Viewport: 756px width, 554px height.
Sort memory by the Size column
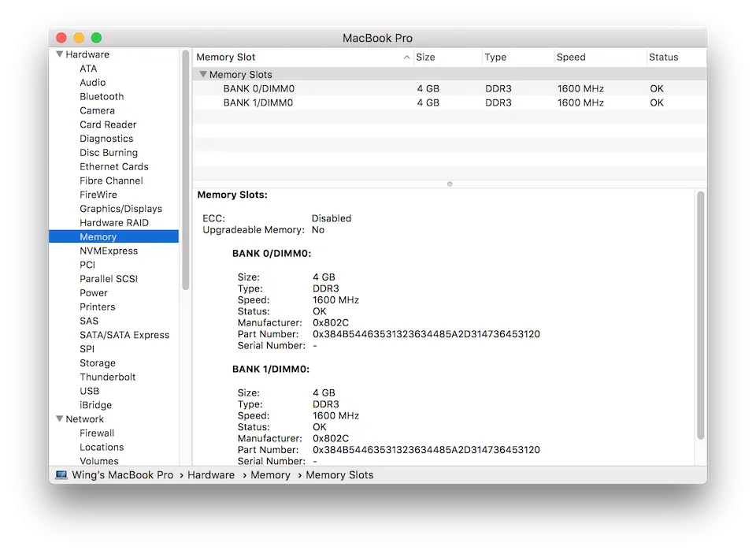[425, 57]
